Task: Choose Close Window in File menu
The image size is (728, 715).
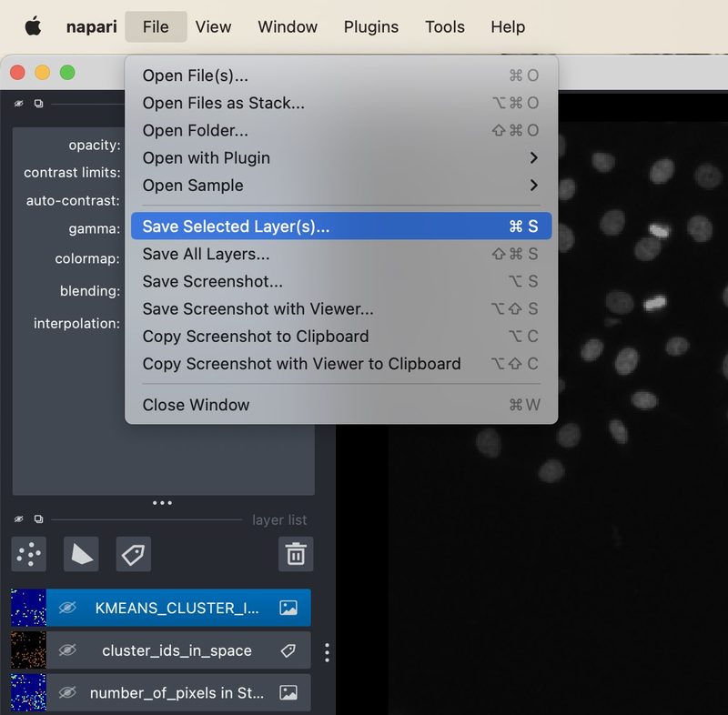Action: click(x=341, y=405)
